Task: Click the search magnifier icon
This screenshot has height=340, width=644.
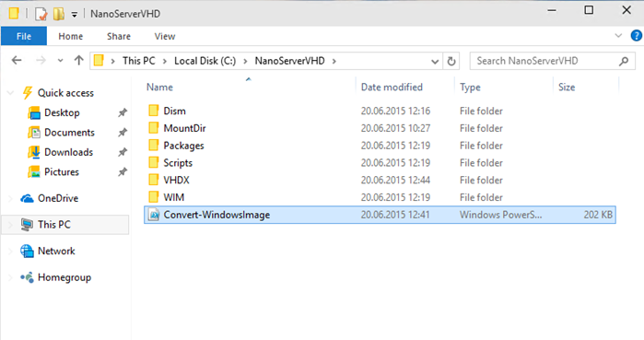Action: [x=624, y=61]
